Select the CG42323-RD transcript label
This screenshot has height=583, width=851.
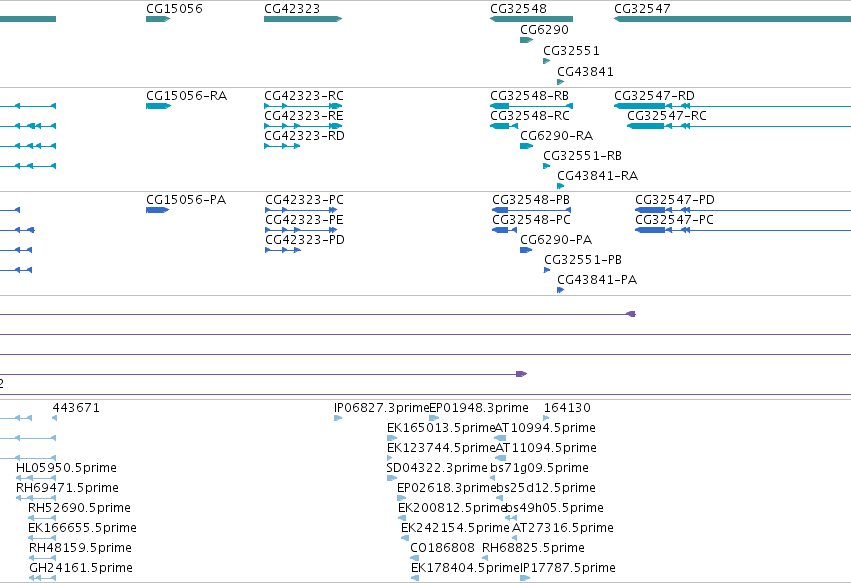[x=304, y=136]
